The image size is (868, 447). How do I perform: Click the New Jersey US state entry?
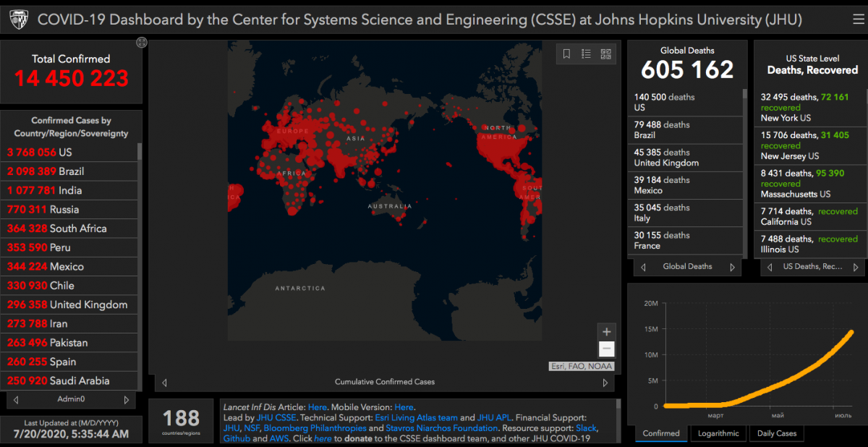pyautogui.click(x=810, y=145)
